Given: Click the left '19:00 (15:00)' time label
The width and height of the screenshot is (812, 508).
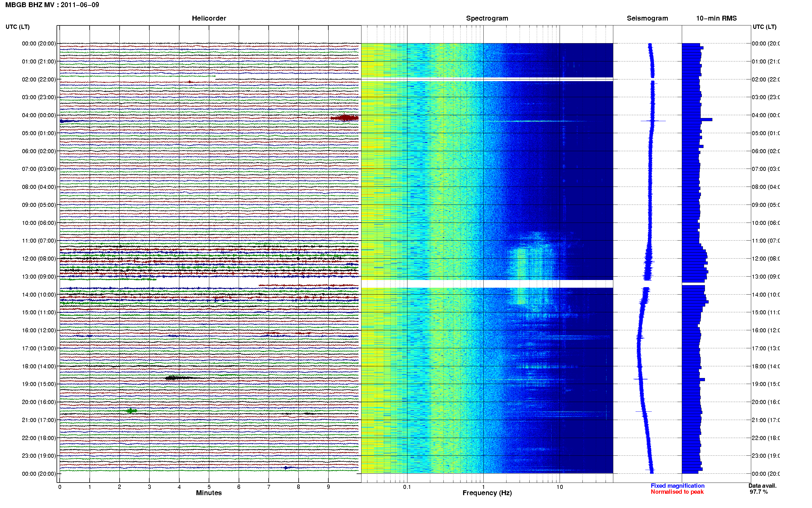Looking at the screenshot, I should point(39,384).
